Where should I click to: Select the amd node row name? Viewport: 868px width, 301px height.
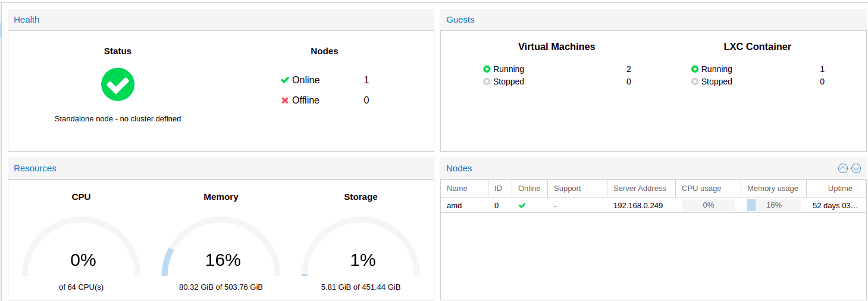[455, 205]
